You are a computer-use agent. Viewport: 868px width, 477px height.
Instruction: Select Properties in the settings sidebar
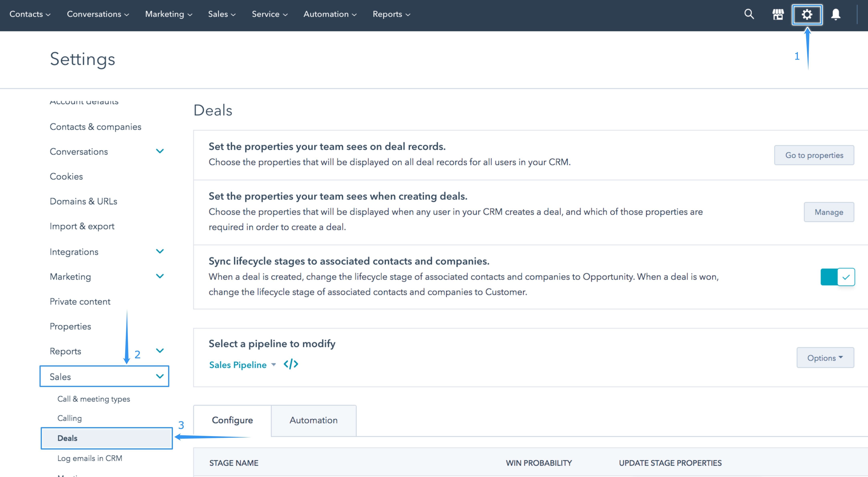(x=70, y=326)
